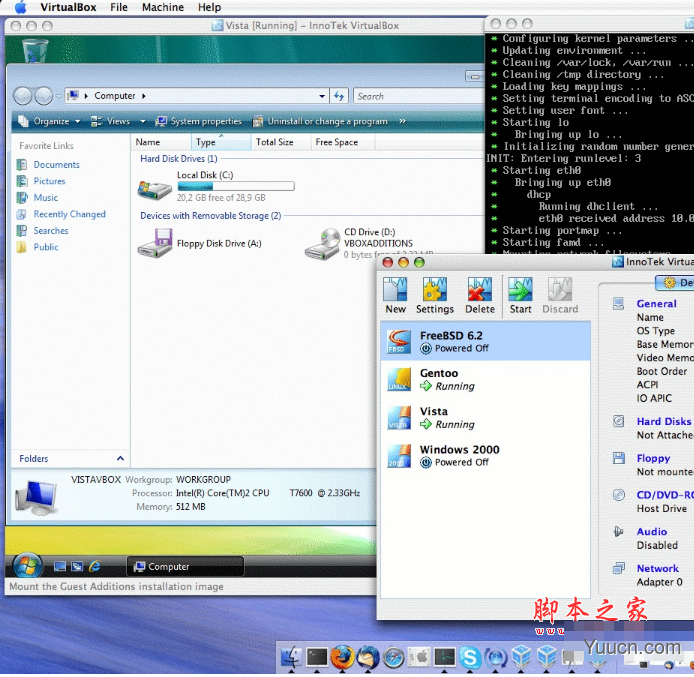Sort by the Free Space column
This screenshot has width=694, height=677.
[343, 142]
